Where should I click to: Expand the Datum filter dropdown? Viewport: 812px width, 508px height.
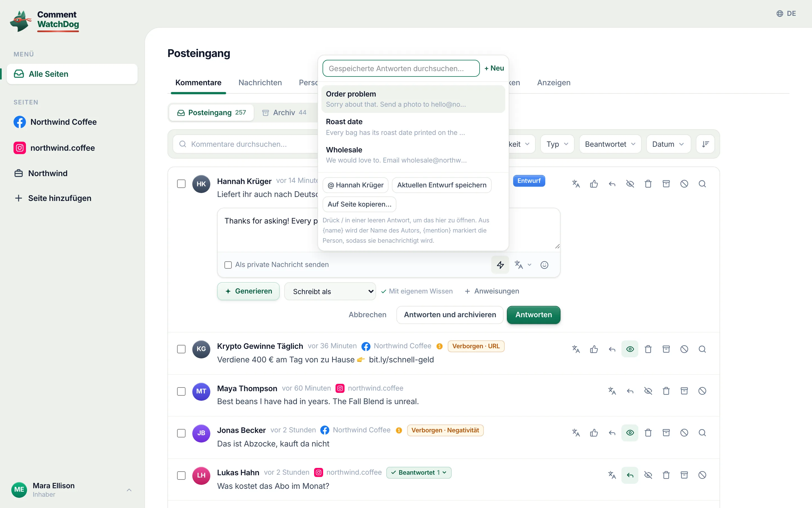(x=668, y=144)
